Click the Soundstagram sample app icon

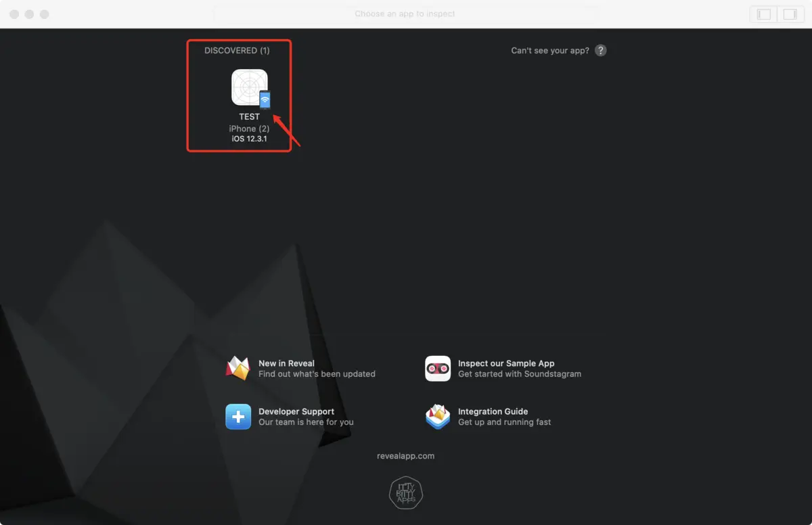click(x=438, y=369)
